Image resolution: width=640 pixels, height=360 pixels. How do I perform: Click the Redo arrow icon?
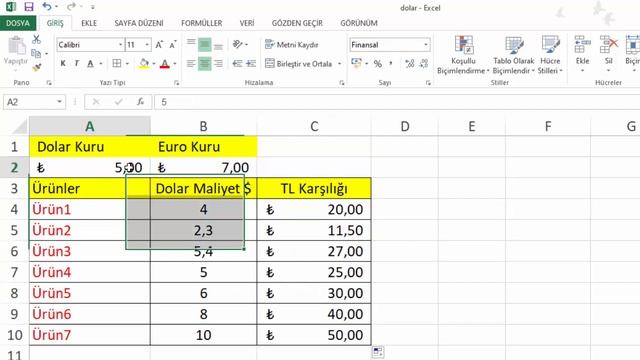pyautogui.click(x=71, y=7)
